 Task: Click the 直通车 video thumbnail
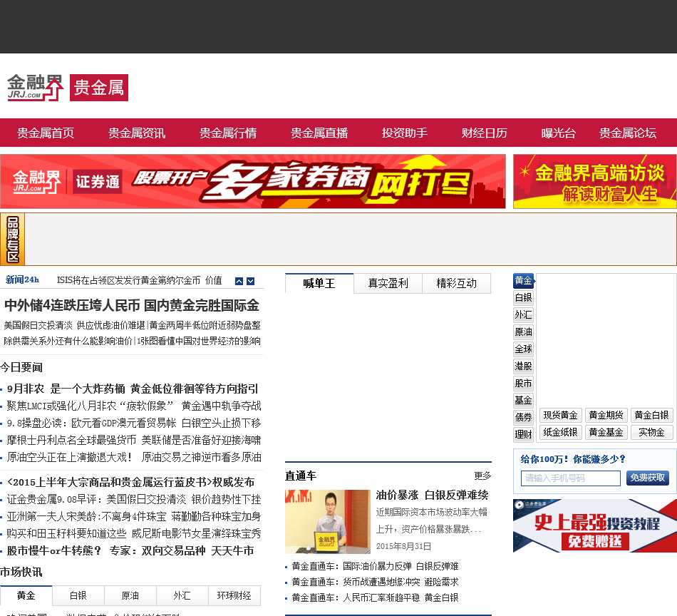click(328, 521)
